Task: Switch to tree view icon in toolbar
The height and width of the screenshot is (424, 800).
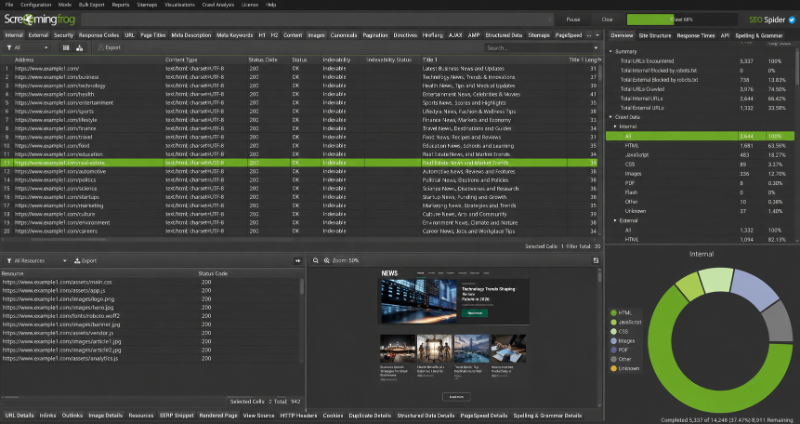Action: click(x=80, y=47)
